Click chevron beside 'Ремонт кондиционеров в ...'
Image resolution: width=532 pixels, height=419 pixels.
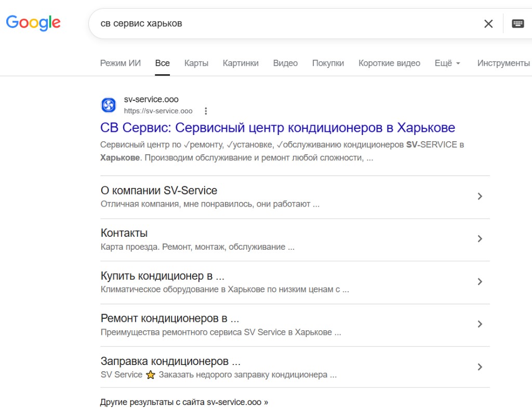[480, 324]
